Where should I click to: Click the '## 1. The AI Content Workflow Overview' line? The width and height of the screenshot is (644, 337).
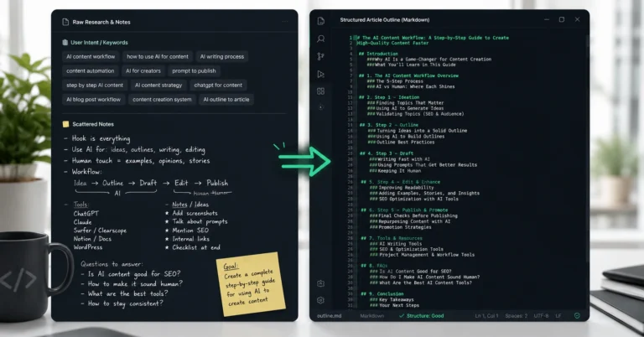[408, 75]
